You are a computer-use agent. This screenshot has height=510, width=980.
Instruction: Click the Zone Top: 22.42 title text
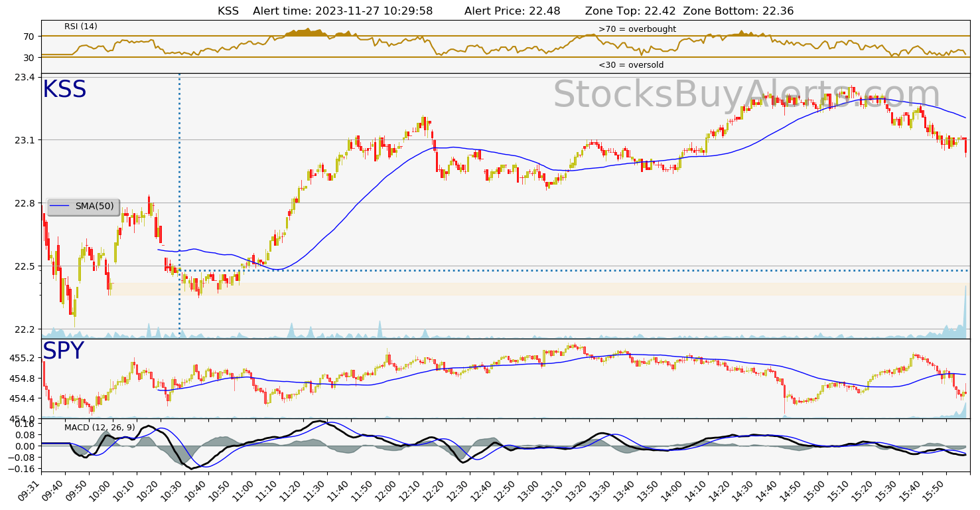click(x=629, y=11)
